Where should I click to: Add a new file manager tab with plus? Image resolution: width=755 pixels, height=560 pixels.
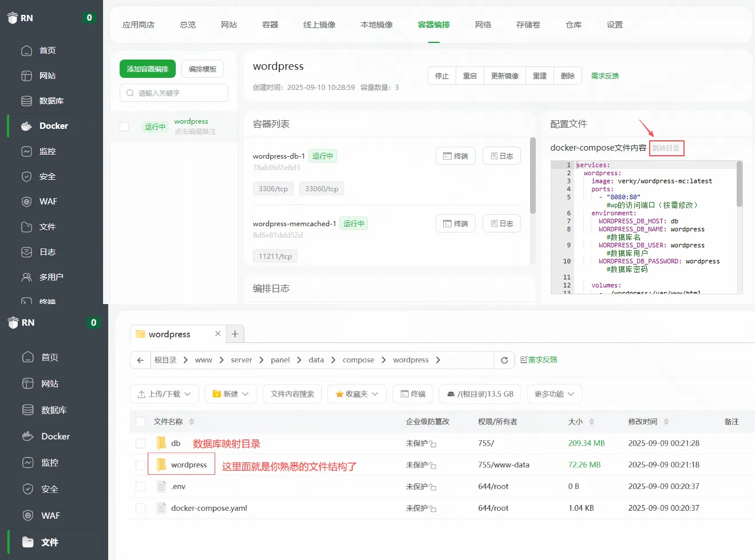tap(235, 334)
